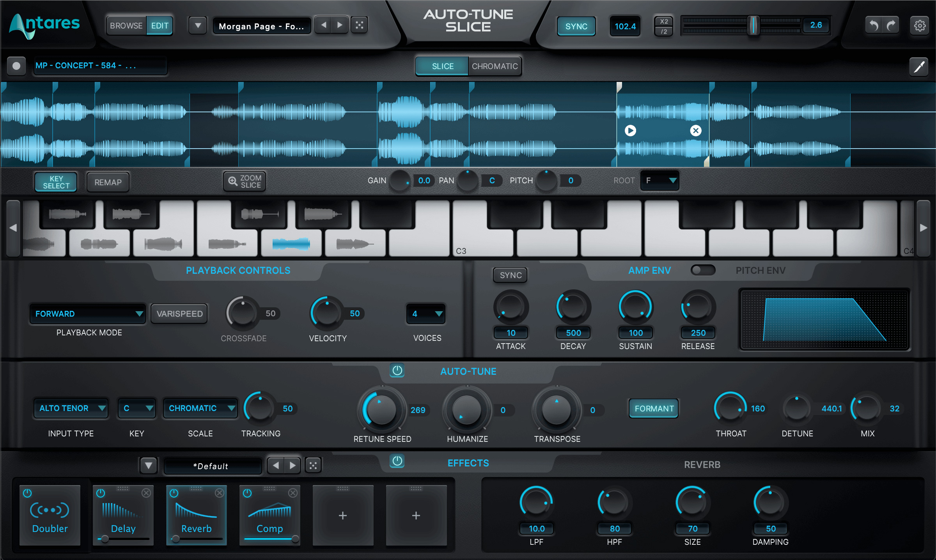Select the CHROMATIC mode tab
The width and height of the screenshot is (936, 560).
point(495,66)
